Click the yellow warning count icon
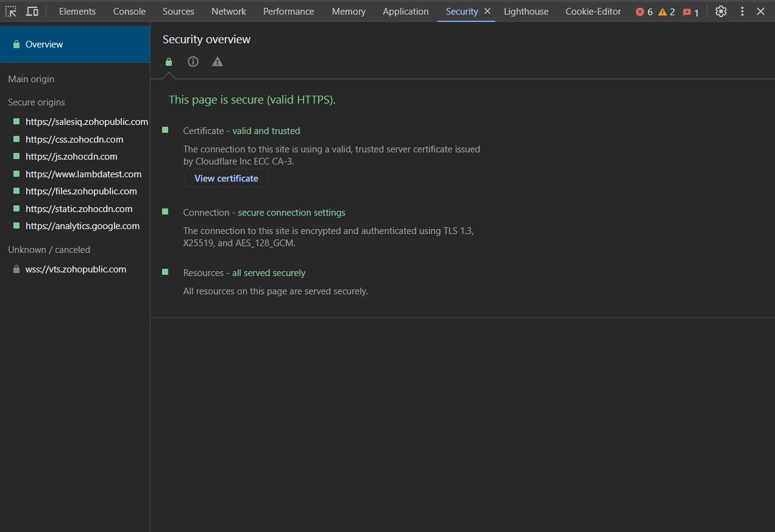 (x=662, y=12)
